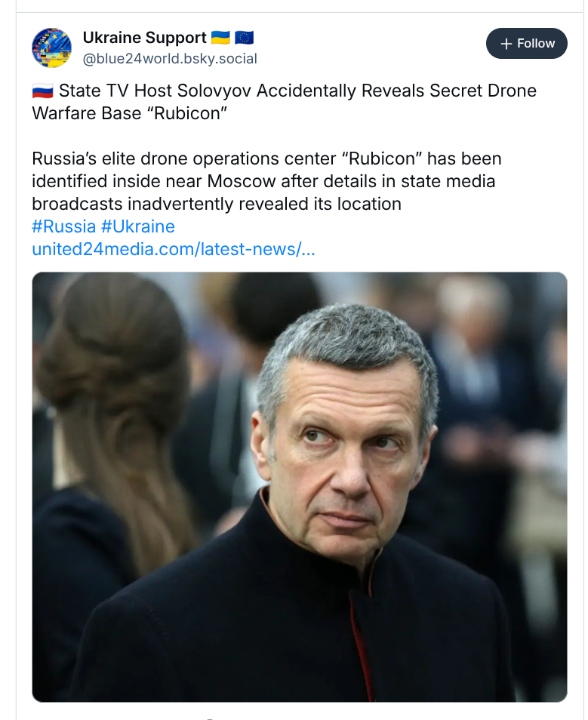Follow the Ukraine Support account
588x720 pixels.
coord(526,44)
